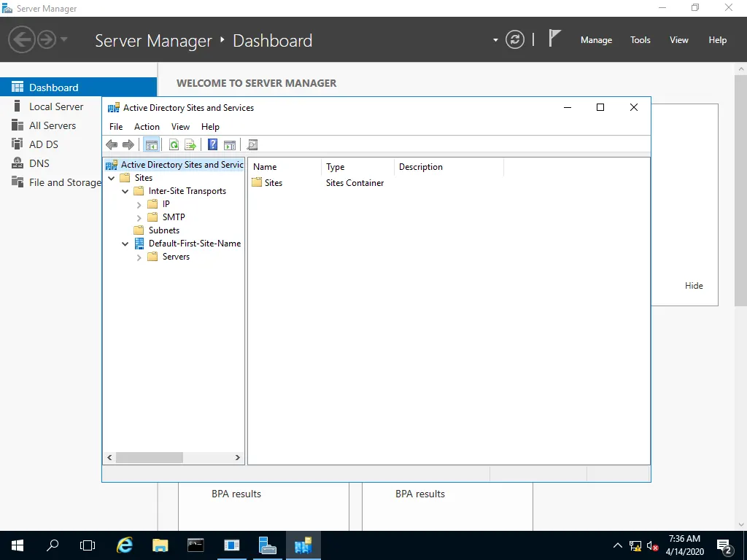This screenshot has width=747, height=560.
Task: Switch to the Command Prompt taskbar icon
Action: point(196,545)
